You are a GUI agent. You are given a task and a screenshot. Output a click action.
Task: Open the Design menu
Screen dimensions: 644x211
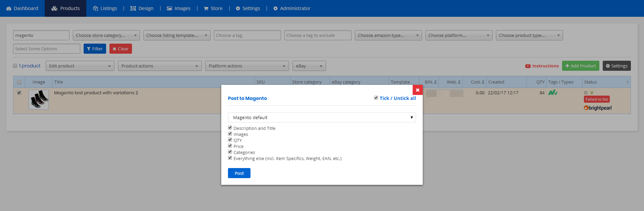(x=142, y=8)
